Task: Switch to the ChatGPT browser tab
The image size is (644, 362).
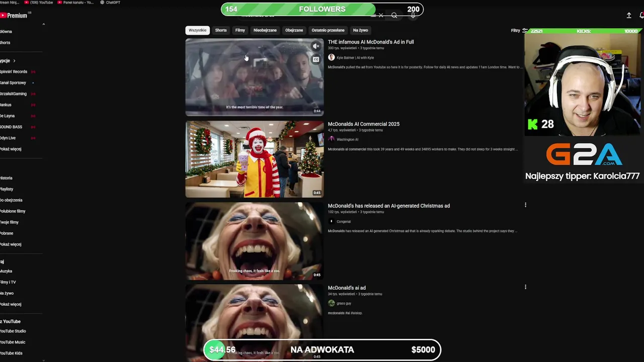Action: (x=111, y=3)
